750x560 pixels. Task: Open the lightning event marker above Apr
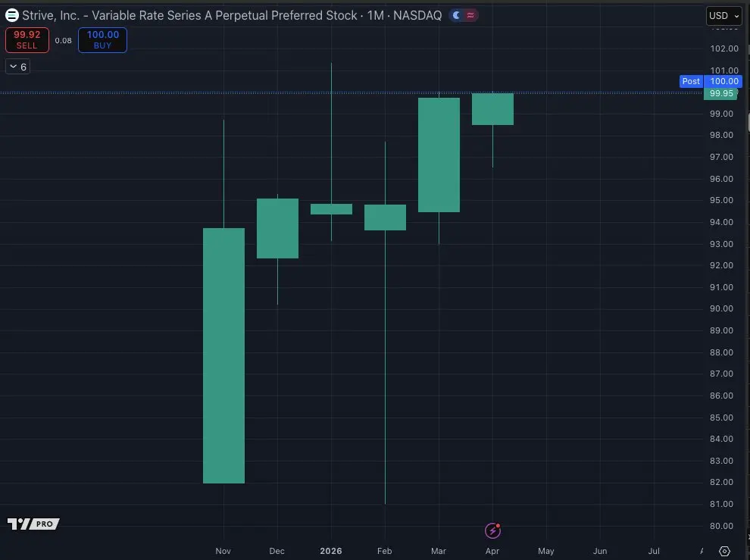pos(492,530)
